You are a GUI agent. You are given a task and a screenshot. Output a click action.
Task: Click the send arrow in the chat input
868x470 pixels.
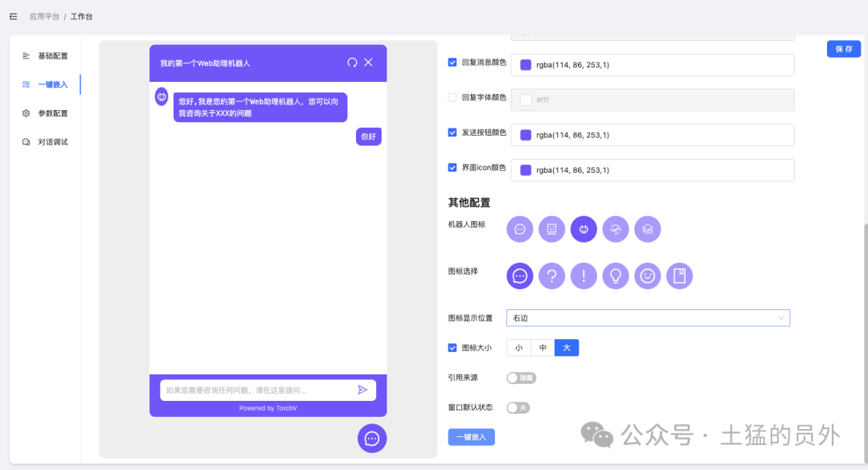point(362,390)
